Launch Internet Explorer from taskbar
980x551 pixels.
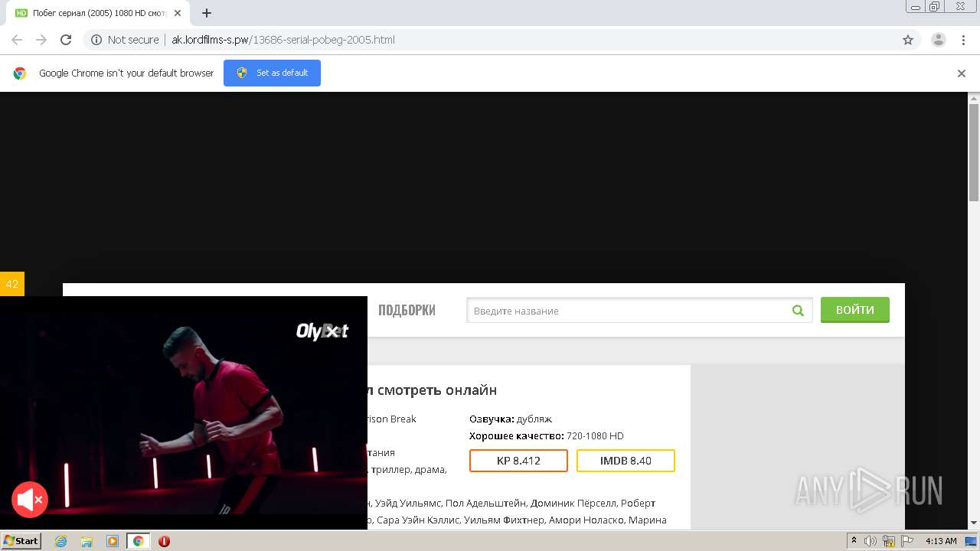coord(60,541)
